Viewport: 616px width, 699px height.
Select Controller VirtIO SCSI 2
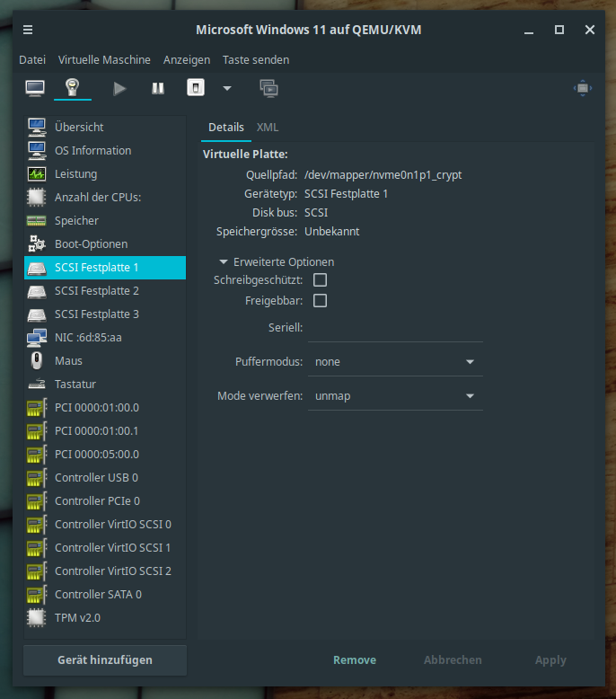click(x=105, y=571)
